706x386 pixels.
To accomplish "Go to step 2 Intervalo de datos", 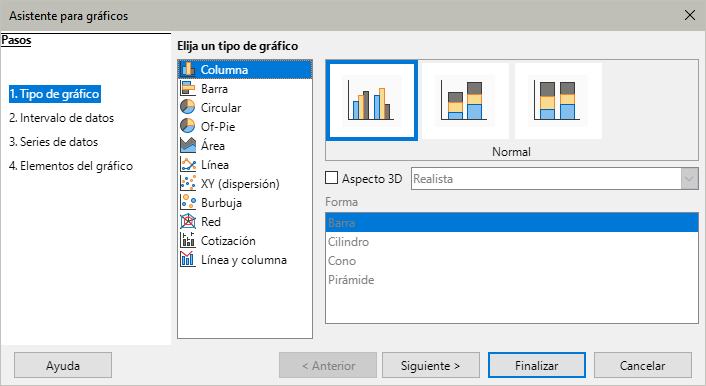I will coord(62,118).
